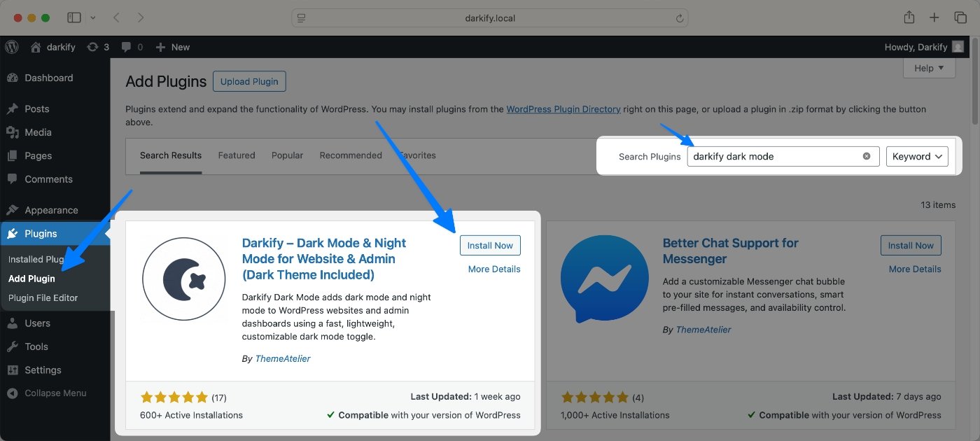Open the ThemeAtelier author link
The image size is (980, 441).
(x=282, y=358)
